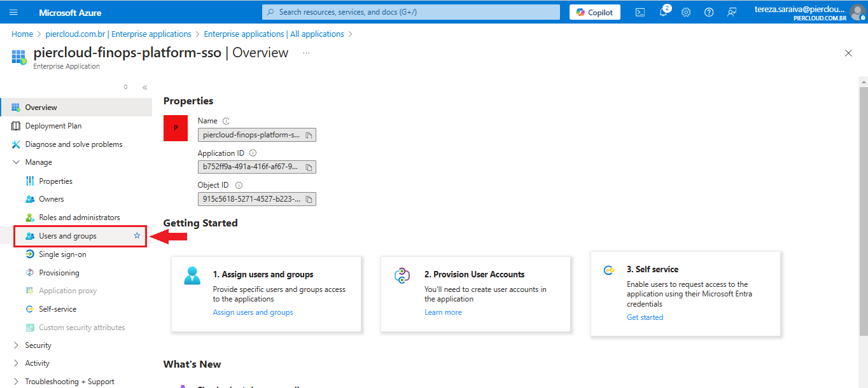The height and width of the screenshot is (388, 868).
Task: Copy the Application ID to clipboard
Action: tap(309, 167)
